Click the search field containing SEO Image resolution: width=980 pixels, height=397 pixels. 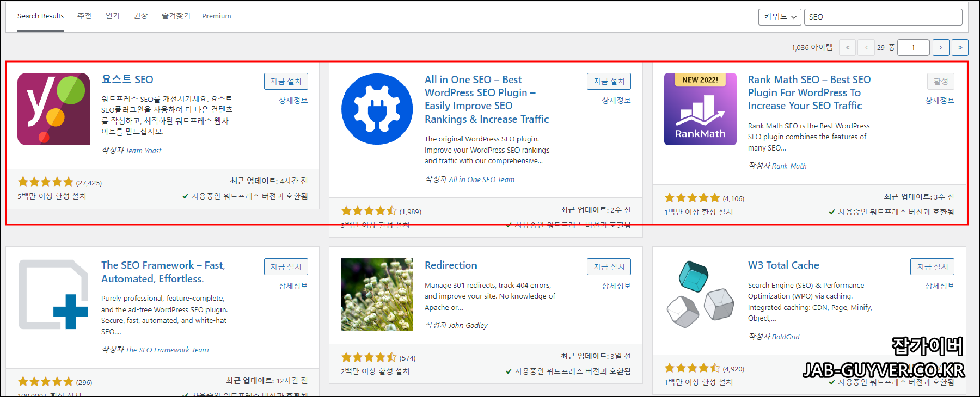[883, 17]
